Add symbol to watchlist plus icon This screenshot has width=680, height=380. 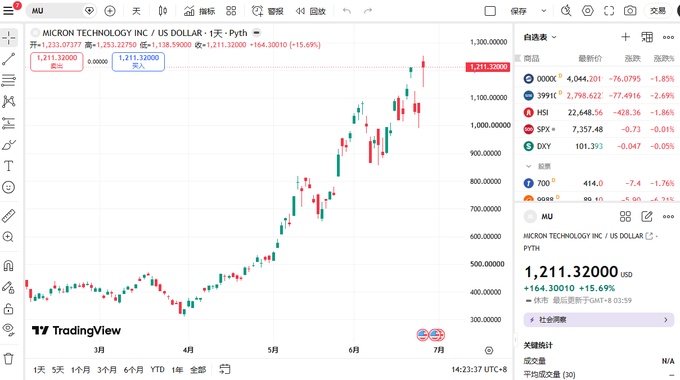(625, 37)
